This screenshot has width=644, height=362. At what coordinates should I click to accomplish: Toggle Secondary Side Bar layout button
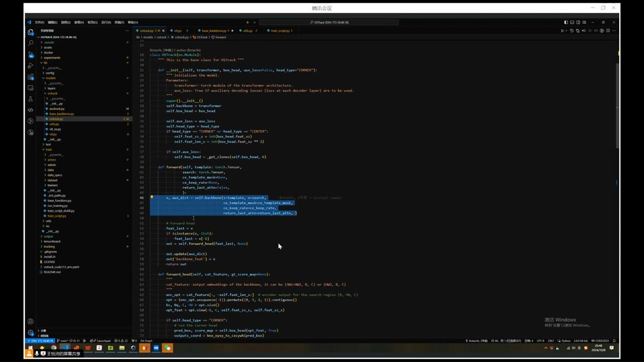click(x=578, y=22)
